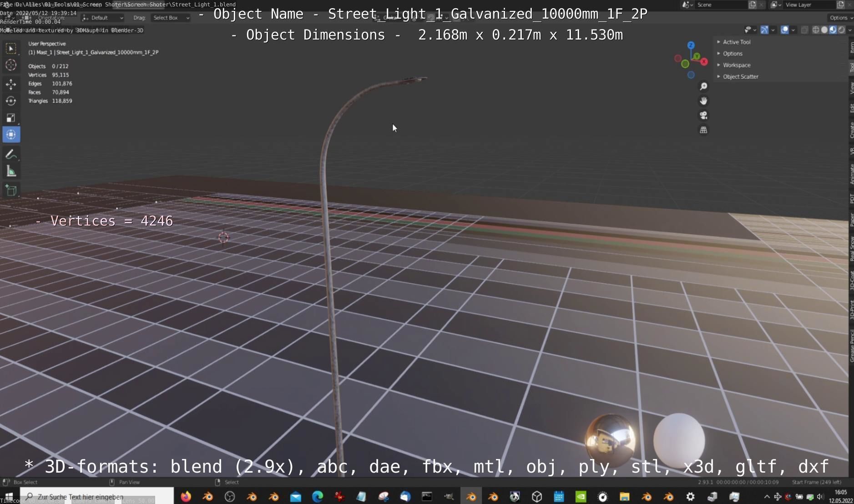Viewport: 854px width, 504px height.
Task: Click the pan view hand icon
Action: coord(703,101)
